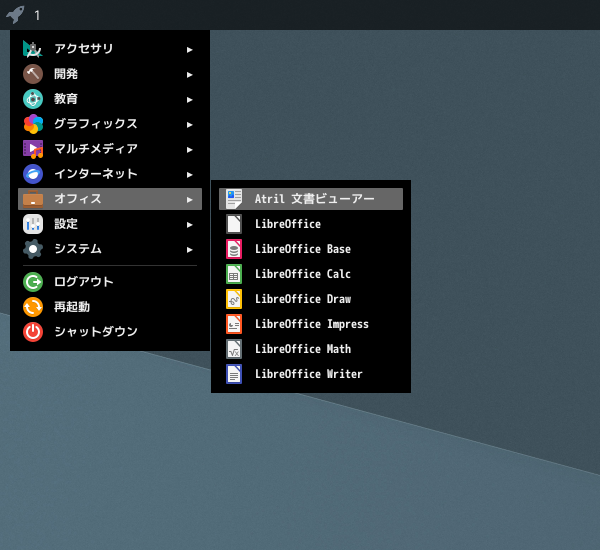The width and height of the screenshot is (600, 550).
Task: Switch to workspace 1 in top panel
Action: click(x=37, y=15)
